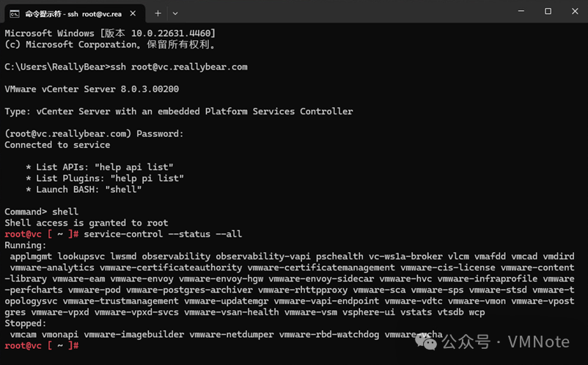Image resolution: width=588 pixels, height=365 pixels.
Task: Click the Running: heading line
Action: [26, 246]
